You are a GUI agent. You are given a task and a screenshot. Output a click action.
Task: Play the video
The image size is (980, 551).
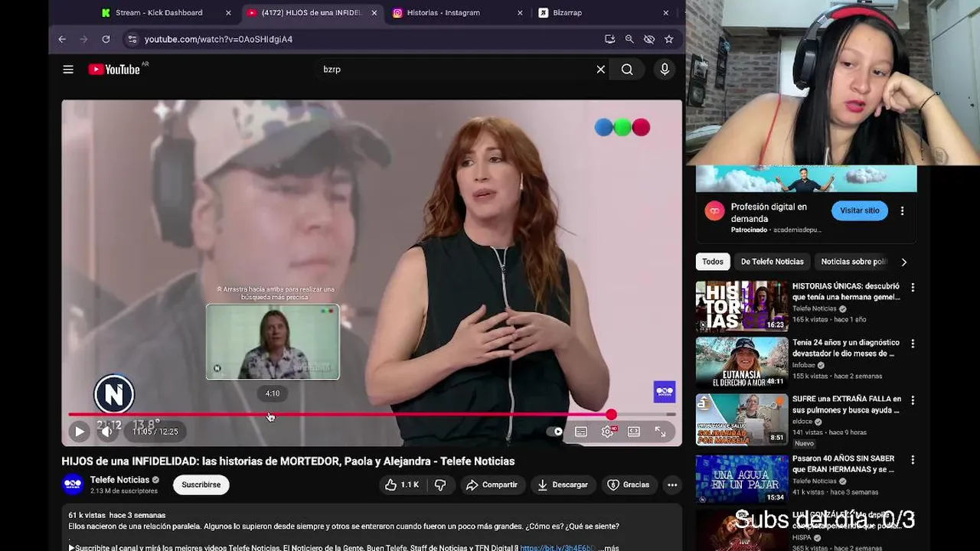pyautogui.click(x=79, y=432)
